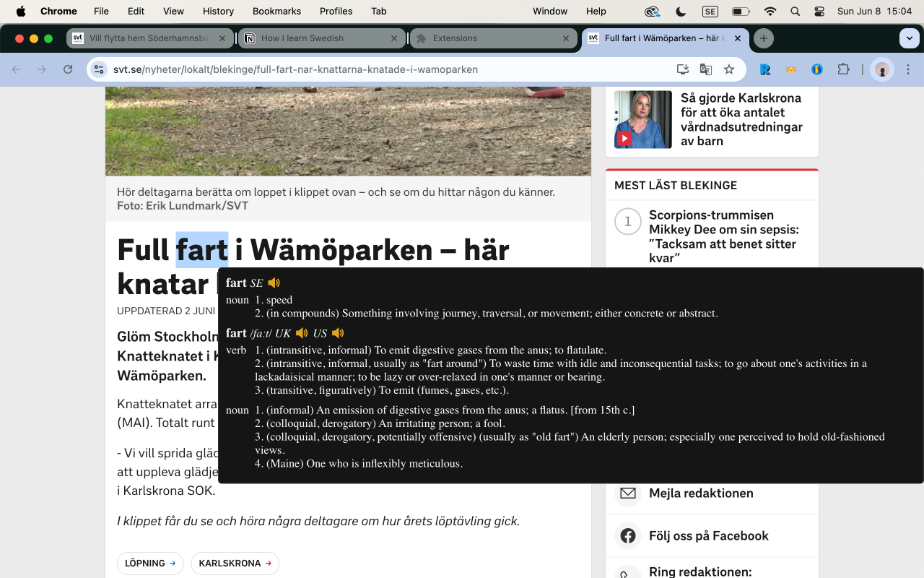Open Google Translate from the address bar

point(705,69)
